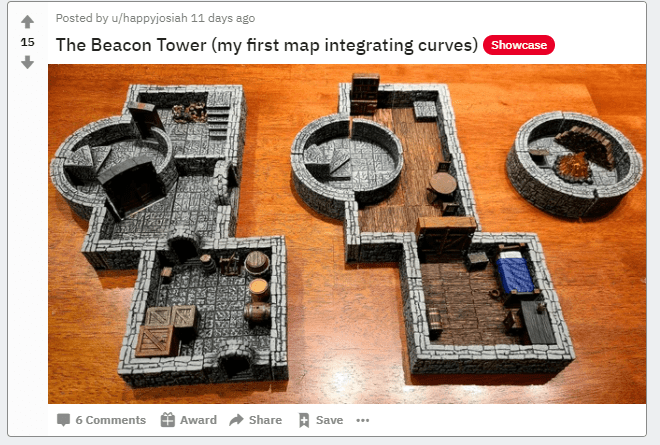
Task: Click the blue bed in the photo
Action: point(514,272)
